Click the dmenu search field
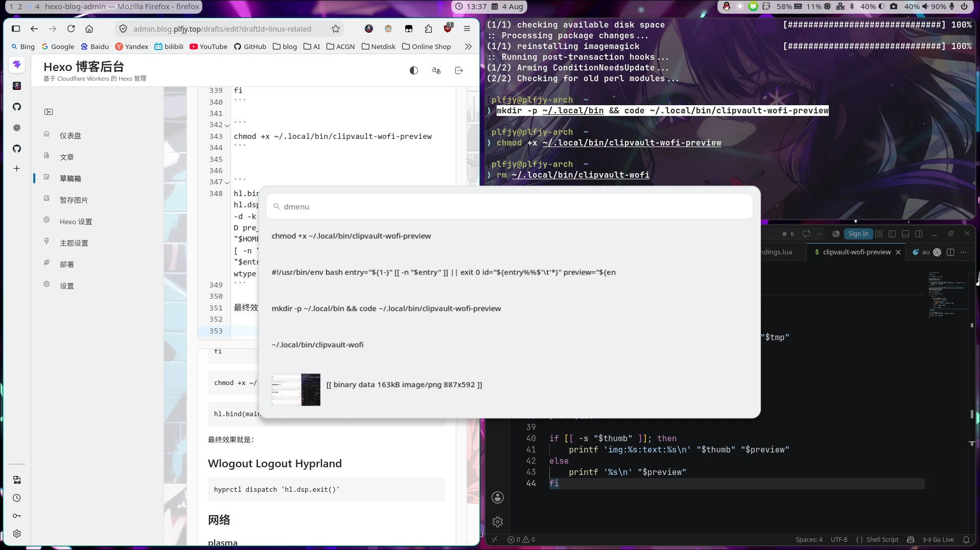This screenshot has width=980, height=550. (x=509, y=206)
